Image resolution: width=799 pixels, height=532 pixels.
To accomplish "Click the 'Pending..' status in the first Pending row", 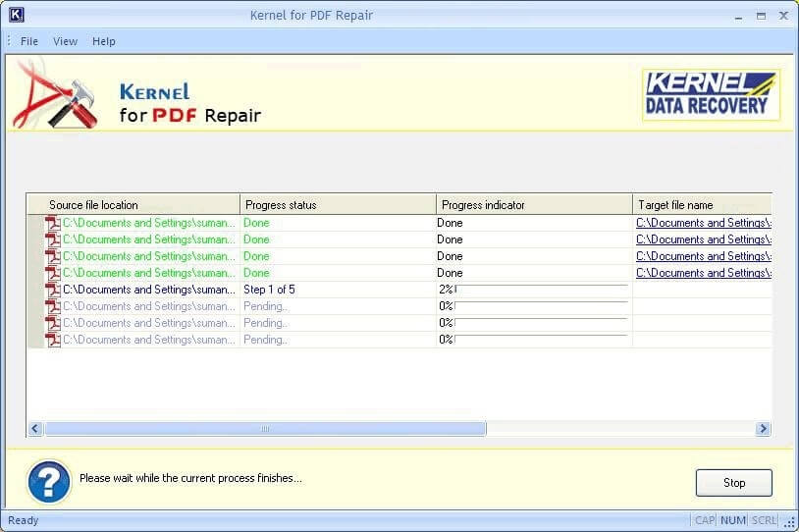I will point(265,306).
